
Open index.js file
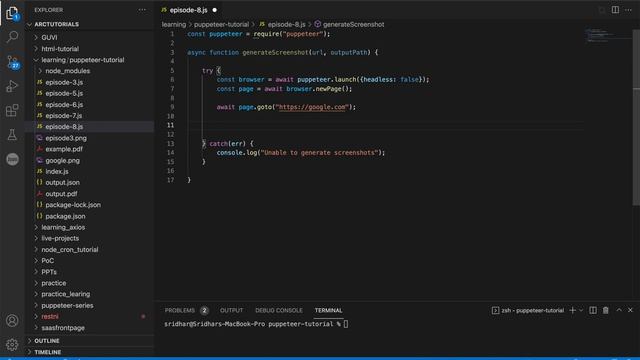57,171
